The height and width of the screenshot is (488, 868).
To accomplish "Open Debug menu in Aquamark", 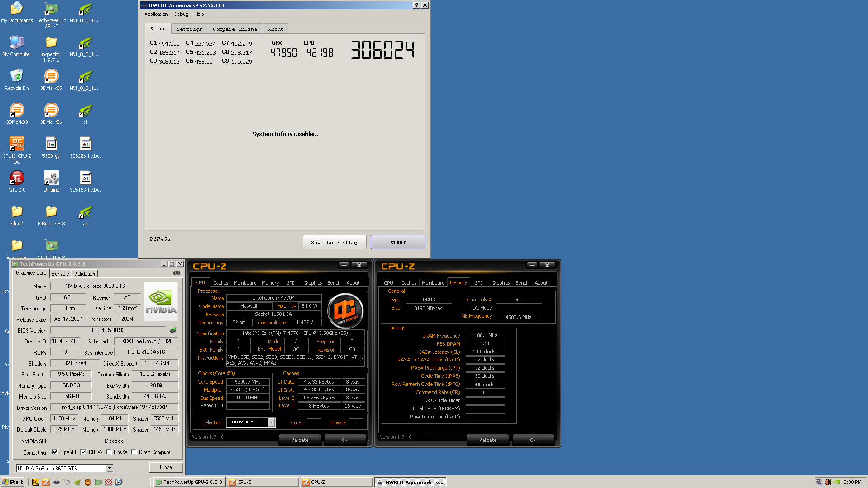I will (x=181, y=14).
